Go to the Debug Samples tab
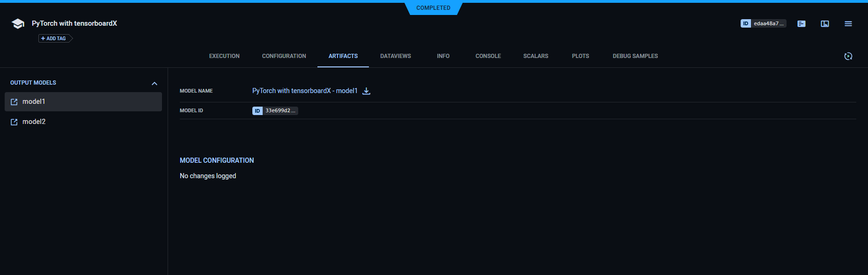The height and width of the screenshot is (275, 868). coord(635,56)
